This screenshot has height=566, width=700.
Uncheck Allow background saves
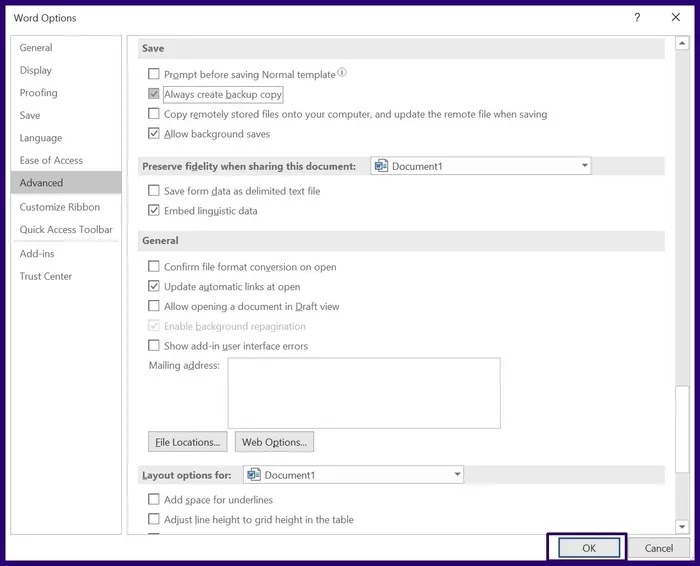(x=154, y=133)
